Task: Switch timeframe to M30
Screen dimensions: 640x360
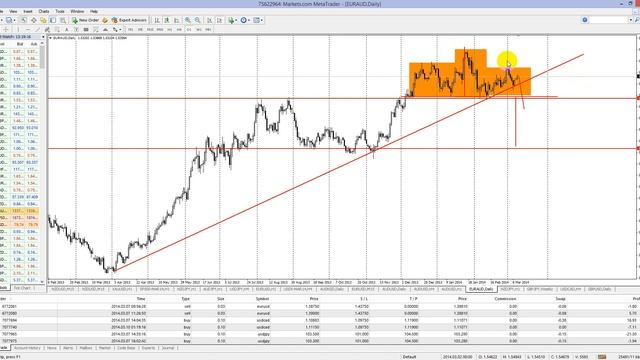Action: point(160,29)
